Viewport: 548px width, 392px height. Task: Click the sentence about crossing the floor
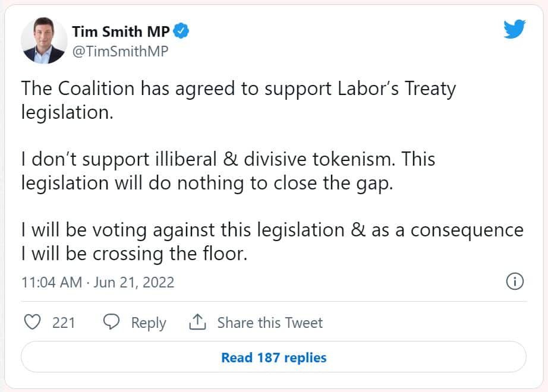pyautogui.click(x=238, y=242)
